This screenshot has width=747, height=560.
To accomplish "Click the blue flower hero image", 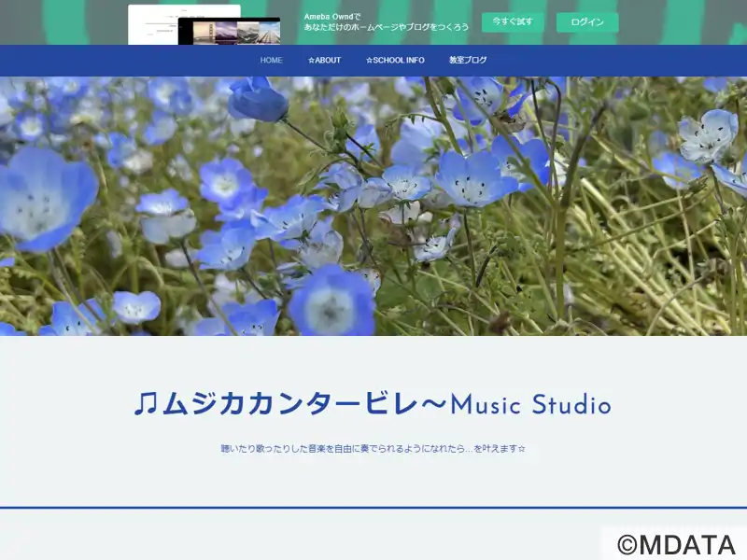I will tap(373, 205).
